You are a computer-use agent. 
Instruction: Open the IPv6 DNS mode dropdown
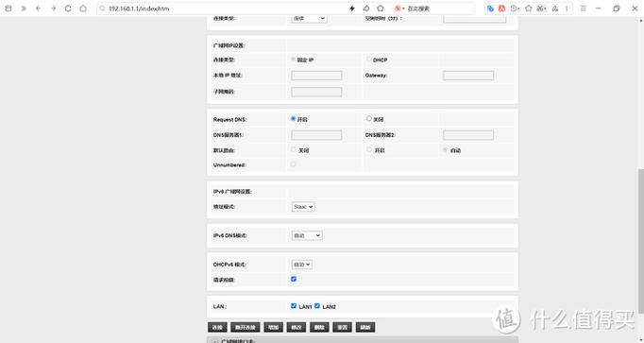point(307,235)
